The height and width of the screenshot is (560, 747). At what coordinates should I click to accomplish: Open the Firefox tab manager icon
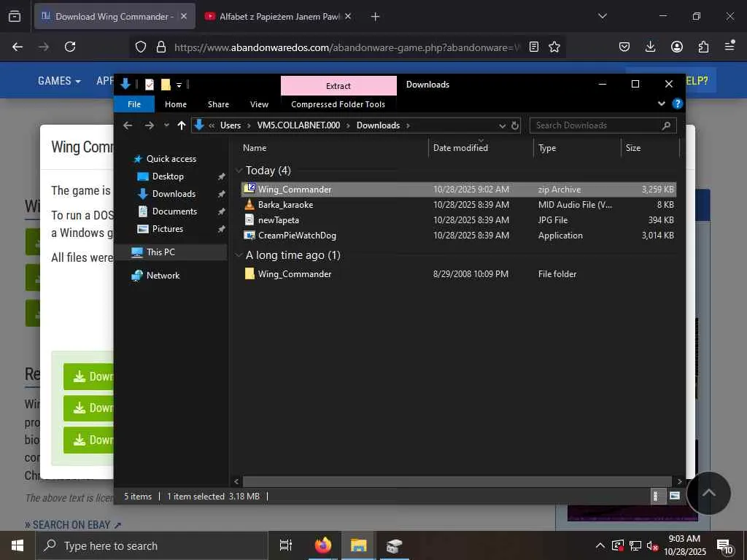click(15, 17)
